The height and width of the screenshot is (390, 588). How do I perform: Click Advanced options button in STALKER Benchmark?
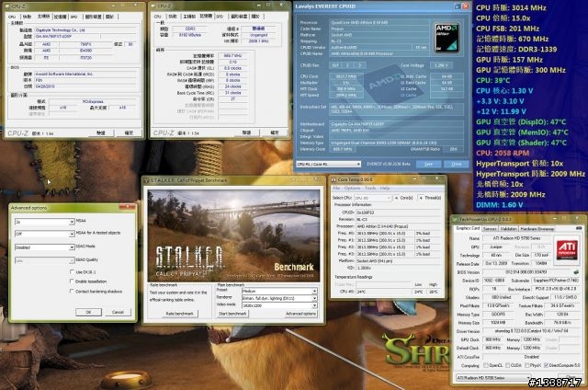[300, 314]
